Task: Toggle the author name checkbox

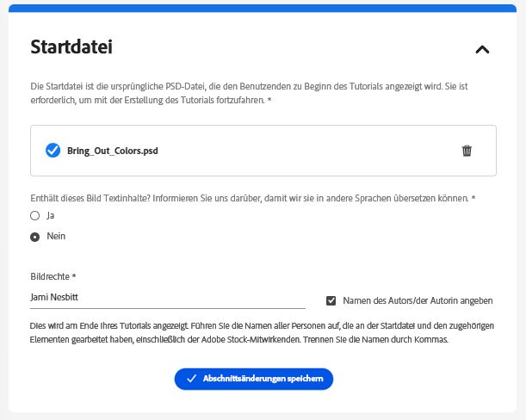Action: click(x=331, y=300)
